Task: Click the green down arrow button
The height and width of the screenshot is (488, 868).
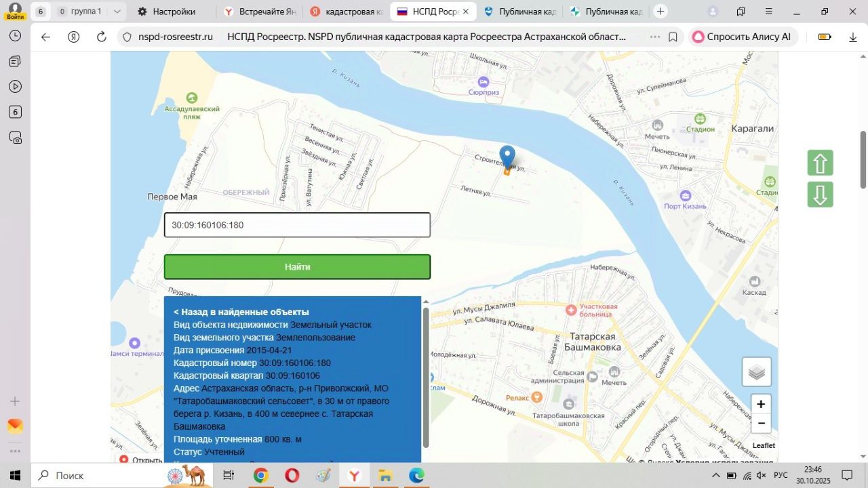Action: coord(820,195)
